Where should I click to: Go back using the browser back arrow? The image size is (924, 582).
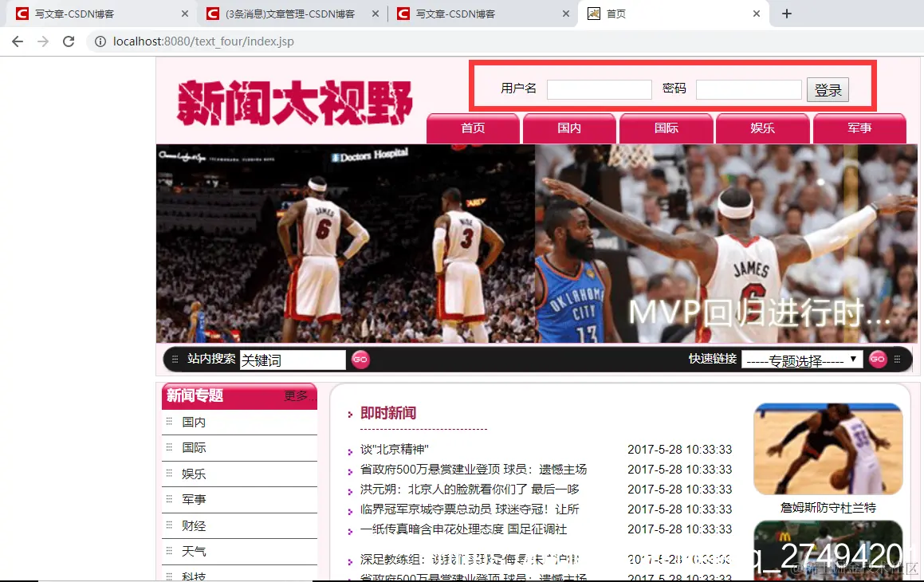(18, 41)
